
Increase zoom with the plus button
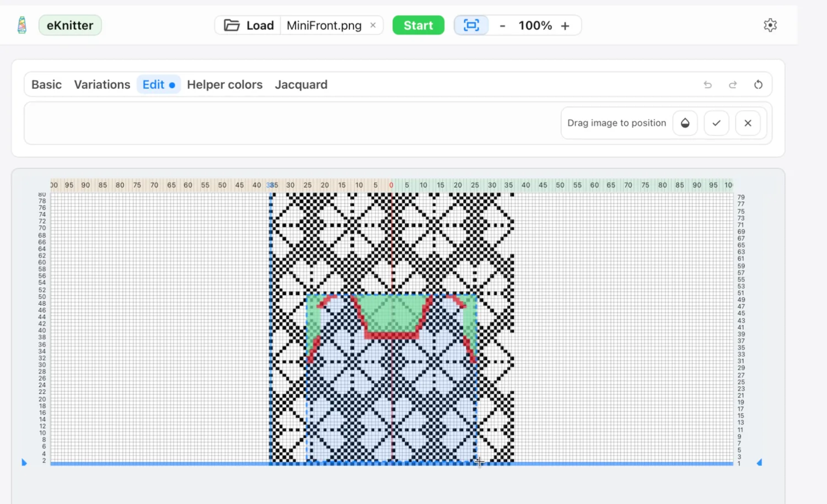(565, 26)
